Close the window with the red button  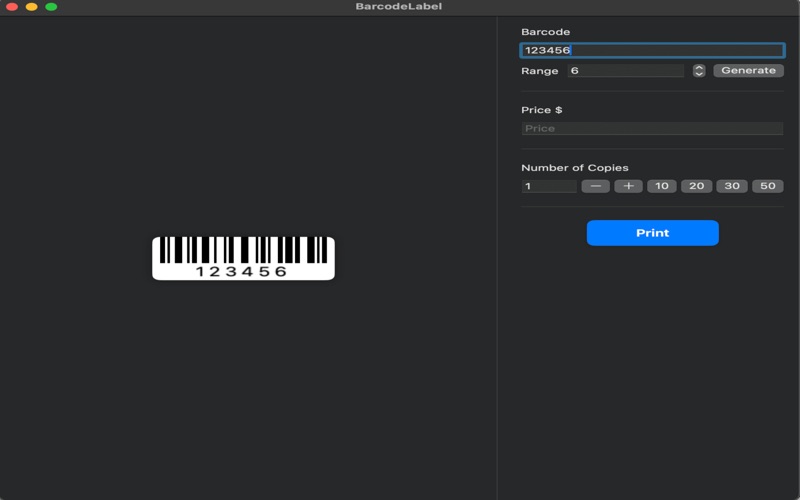coord(12,7)
